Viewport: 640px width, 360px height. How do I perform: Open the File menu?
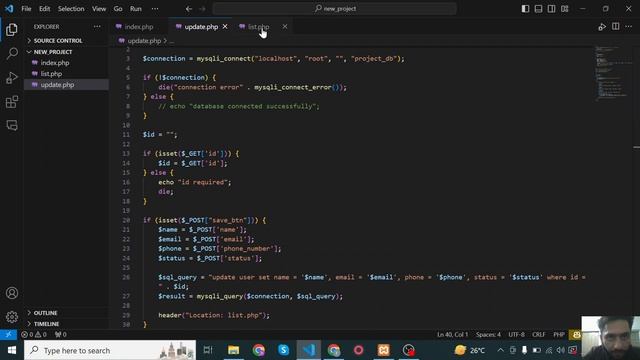pos(26,9)
